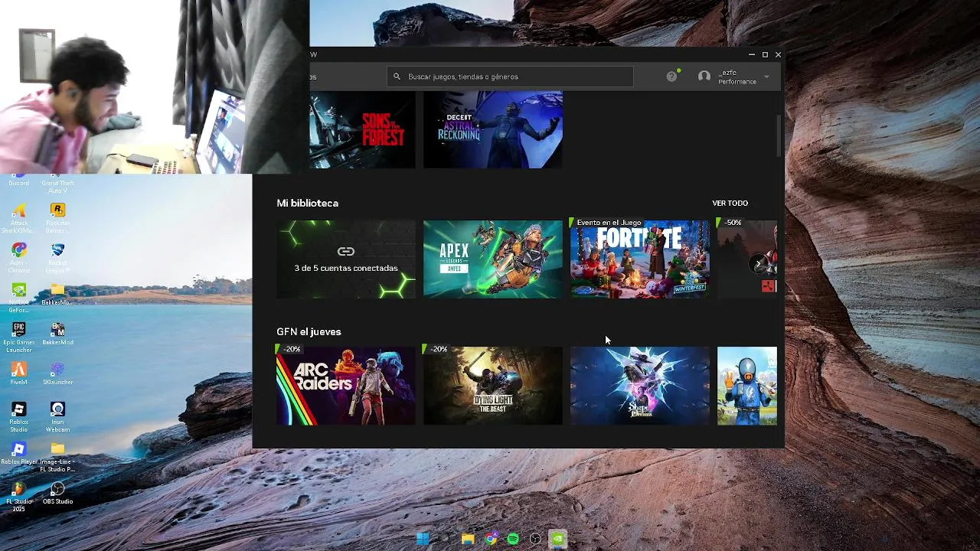Viewport: 980px width, 551px height.
Task: Click the magnifying glass search icon
Action: click(397, 77)
